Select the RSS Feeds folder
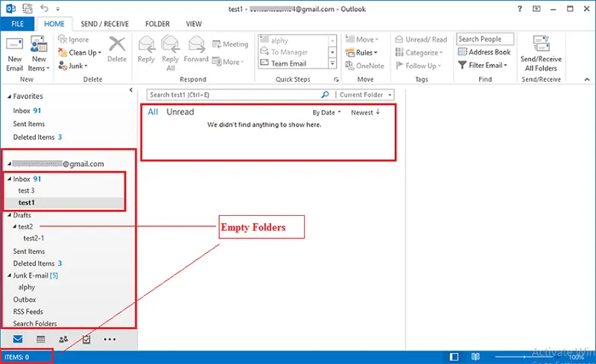 click(28, 312)
